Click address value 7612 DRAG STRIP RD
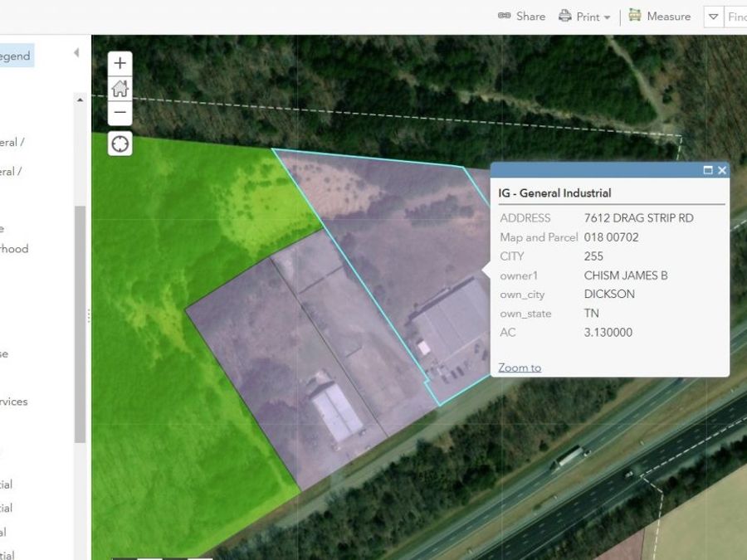Screen dimensions: 747x560 coord(639,218)
